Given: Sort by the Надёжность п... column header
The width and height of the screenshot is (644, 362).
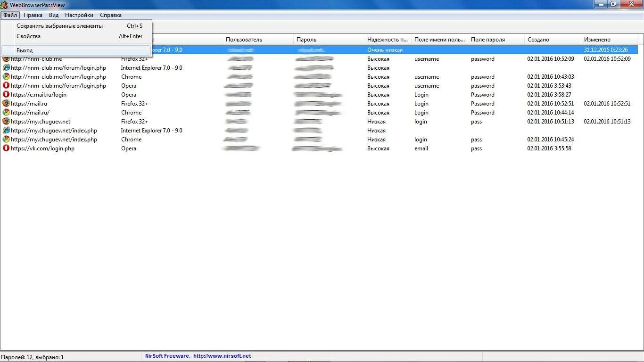Looking at the screenshot, I should pyautogui.click(x=388, y=40).
